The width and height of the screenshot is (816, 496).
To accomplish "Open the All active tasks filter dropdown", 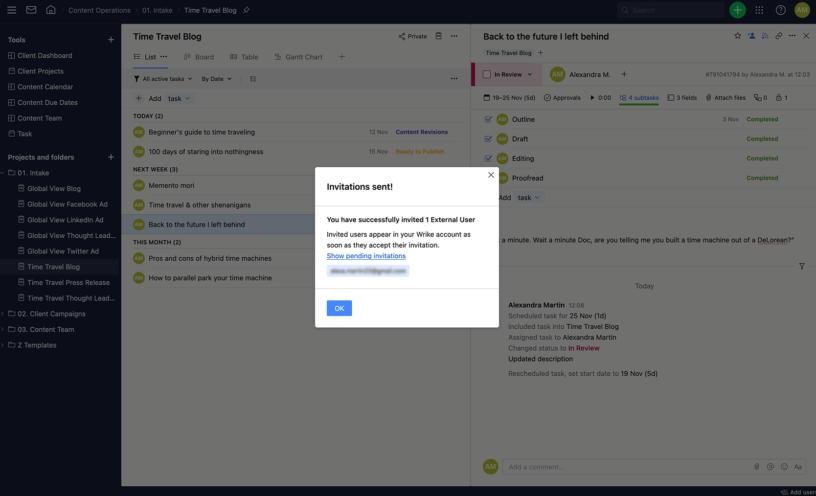I will tap(162, 78).
